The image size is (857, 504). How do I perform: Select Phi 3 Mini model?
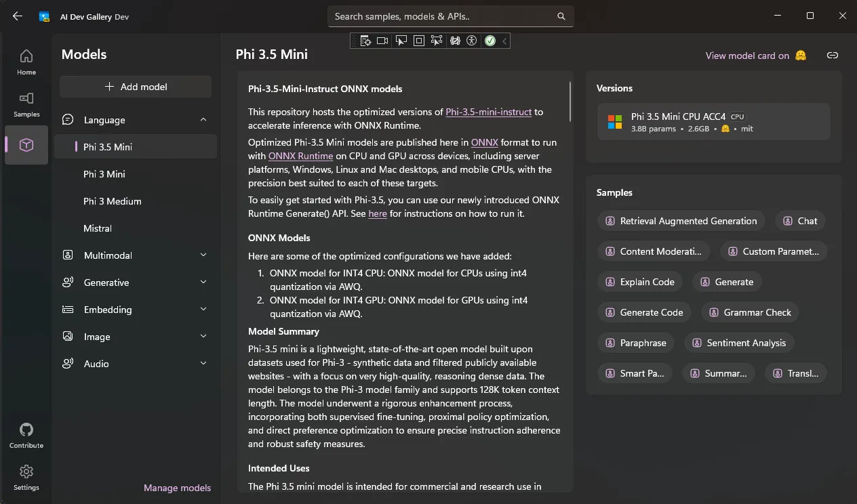[x=136, y=174]
